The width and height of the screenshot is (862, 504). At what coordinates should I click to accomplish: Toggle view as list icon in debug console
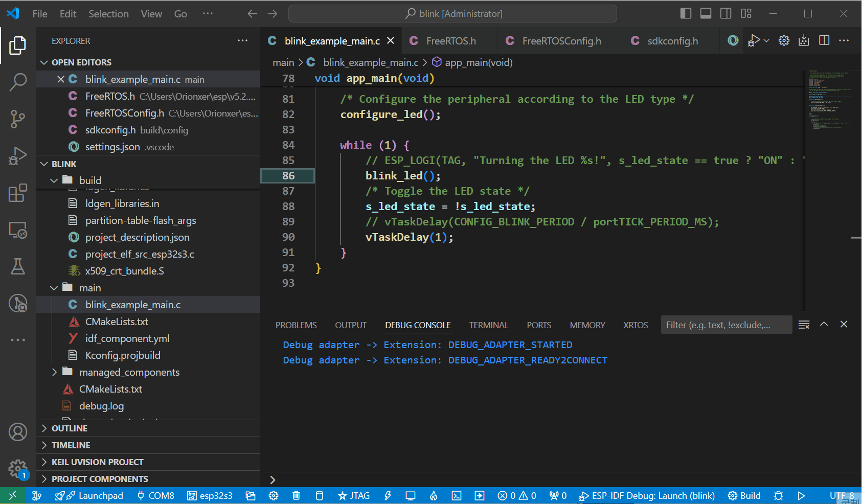click(804, 325)
